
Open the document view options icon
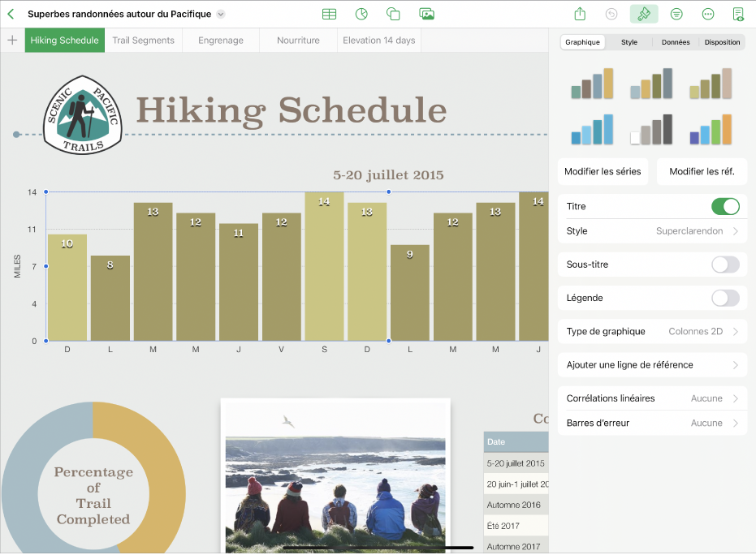[x=738, y=14]
